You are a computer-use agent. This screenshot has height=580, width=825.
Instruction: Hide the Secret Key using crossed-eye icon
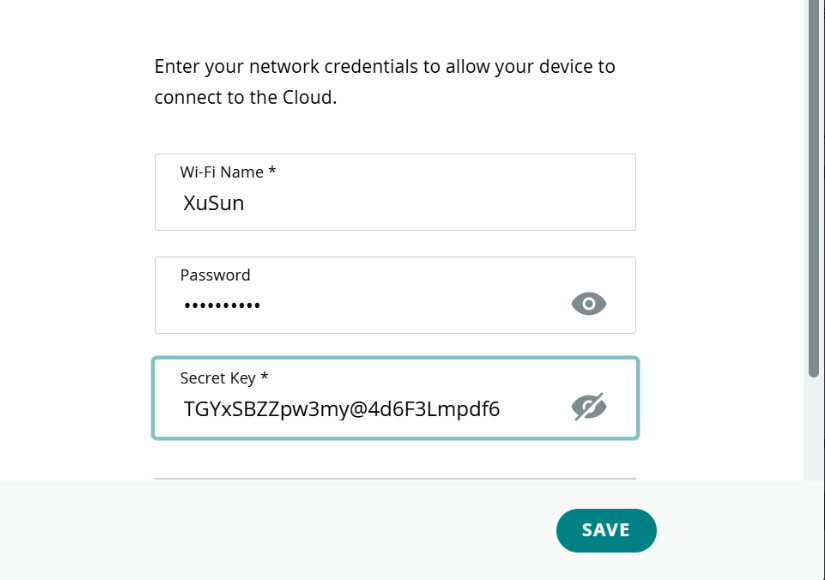click(589, 407)
